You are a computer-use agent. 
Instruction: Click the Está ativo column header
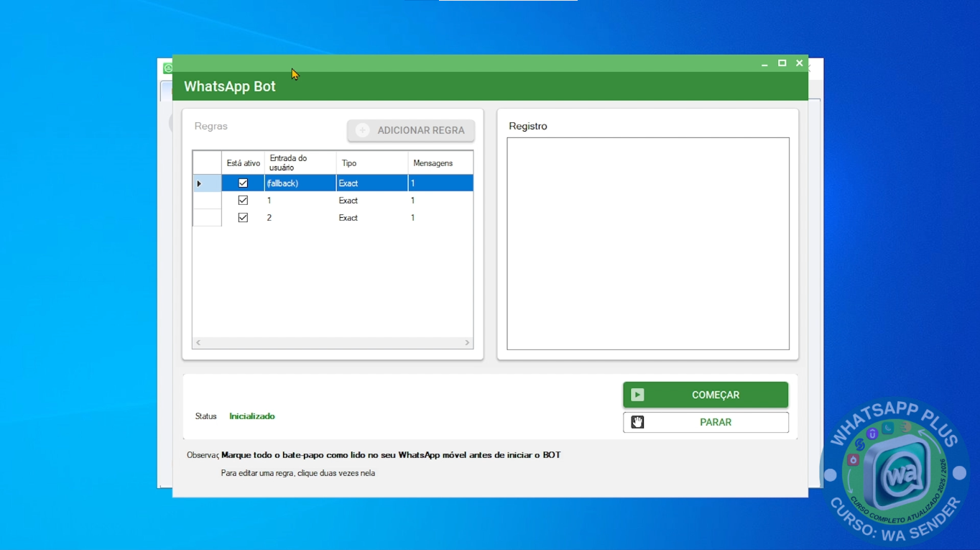tap(243, 163)
